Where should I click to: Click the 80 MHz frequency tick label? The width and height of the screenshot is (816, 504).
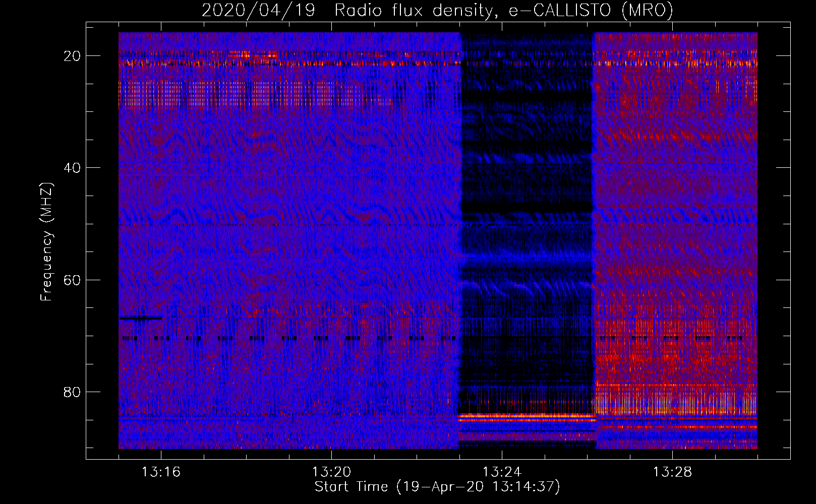72,392
